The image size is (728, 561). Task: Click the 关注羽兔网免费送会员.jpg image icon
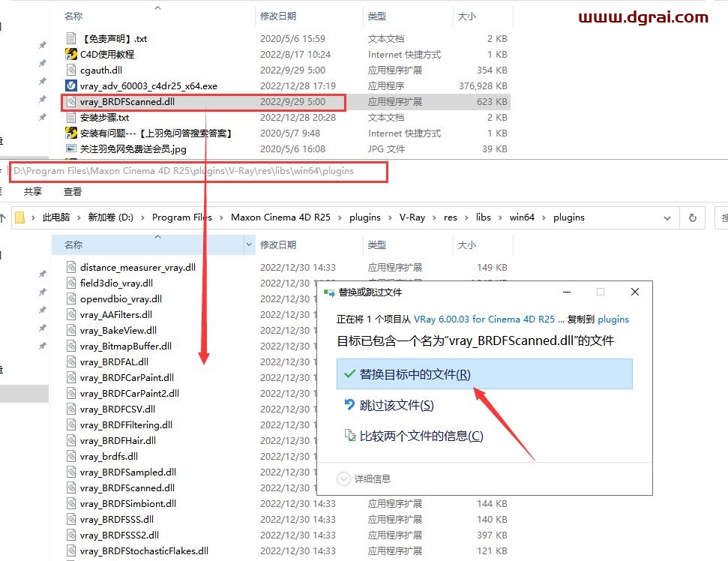(x=71, y=148)
